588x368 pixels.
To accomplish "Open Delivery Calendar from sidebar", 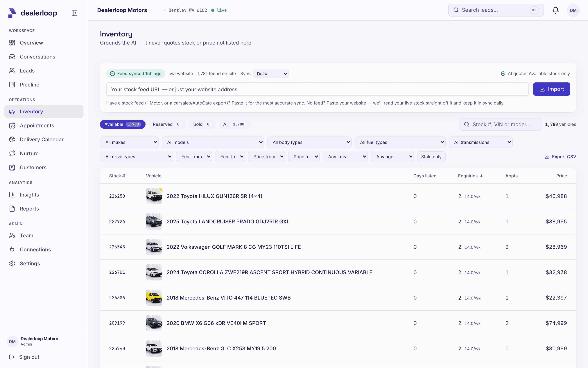I will 44,139.
